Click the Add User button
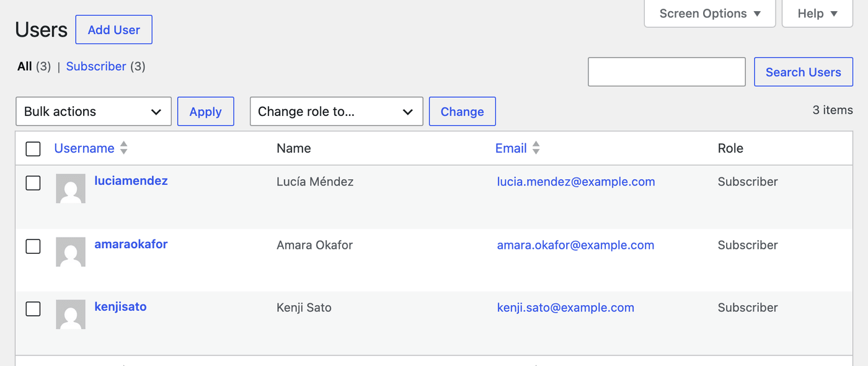This screenshot has height=366, width=868. (114, 30)
